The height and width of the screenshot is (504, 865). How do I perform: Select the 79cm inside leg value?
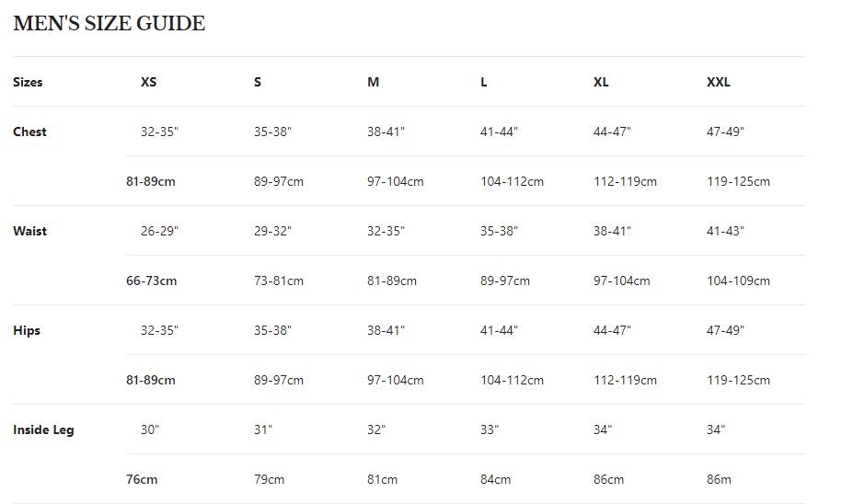tap(269, 479)
